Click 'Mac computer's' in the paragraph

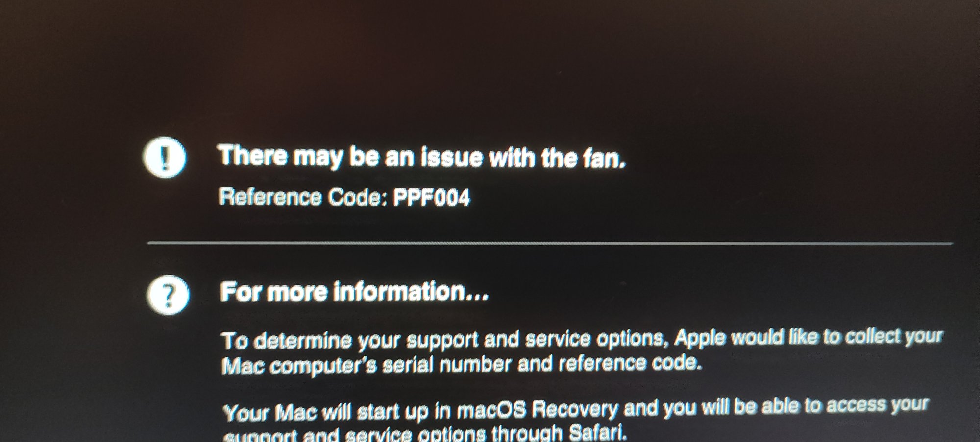tap(298, 366)
